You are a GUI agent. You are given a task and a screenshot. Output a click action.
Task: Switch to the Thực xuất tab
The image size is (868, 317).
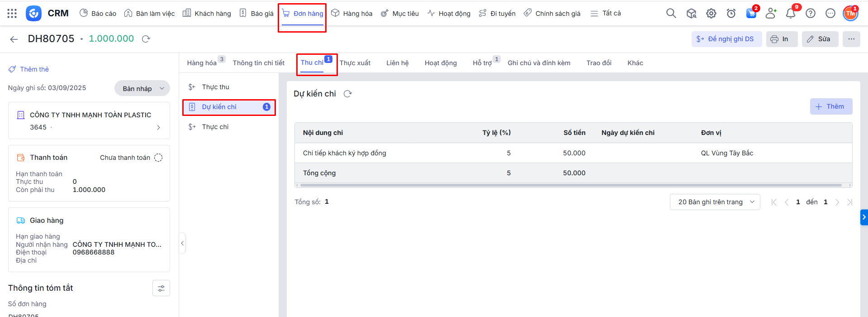pos(355,63)
